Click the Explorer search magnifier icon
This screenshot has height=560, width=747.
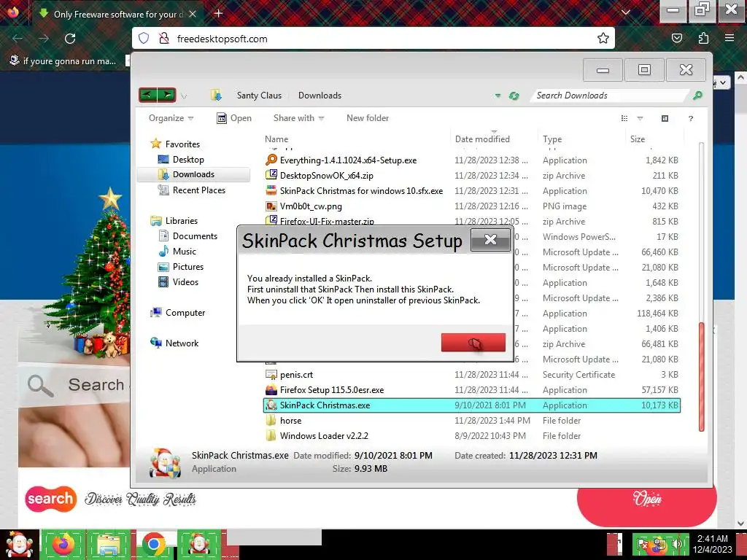tap(697, 96)
